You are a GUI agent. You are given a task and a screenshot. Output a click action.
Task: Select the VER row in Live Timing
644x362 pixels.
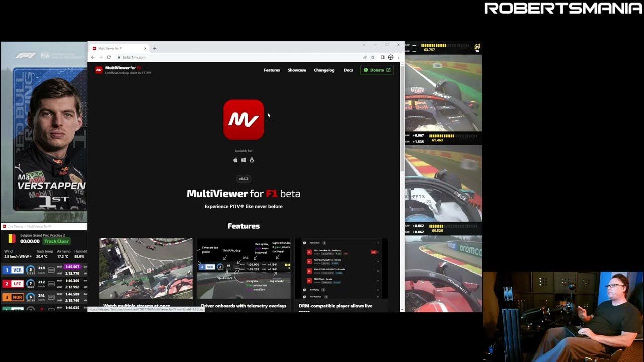[x=44, y=270]
